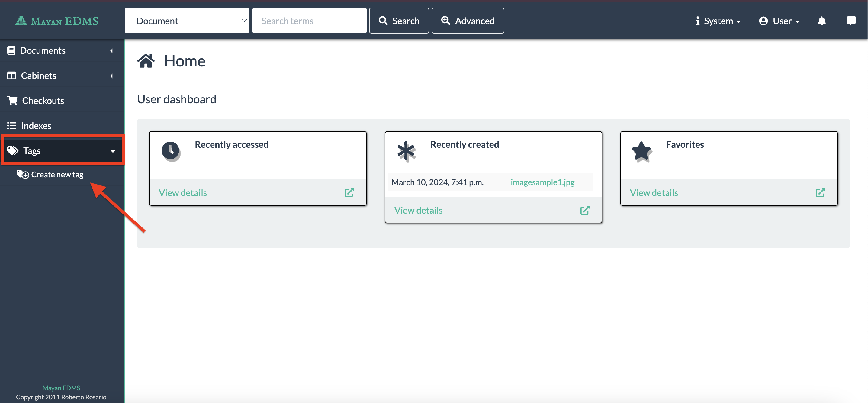Click the Indexes list icon
The height and width of the screenshot is (403, 868).
[12, 126]
